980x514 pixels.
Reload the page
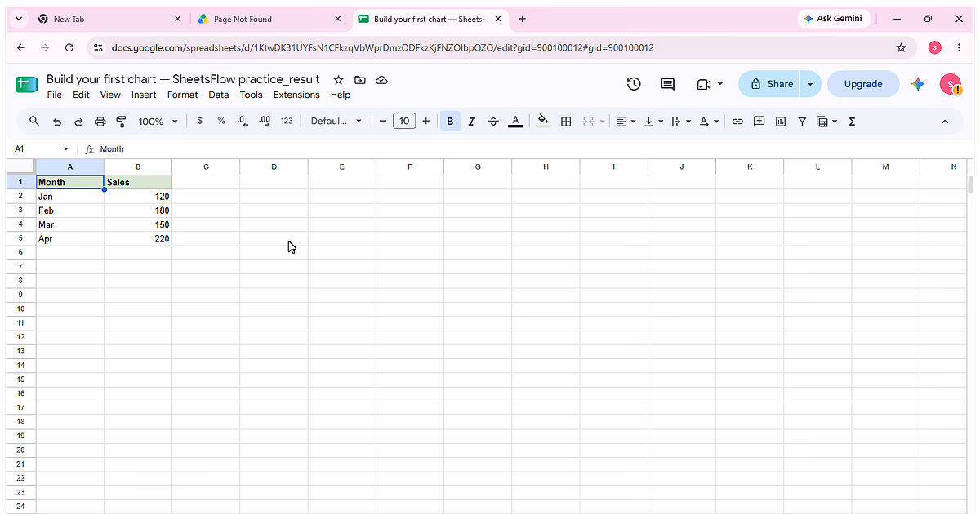(x=69, y=48)
